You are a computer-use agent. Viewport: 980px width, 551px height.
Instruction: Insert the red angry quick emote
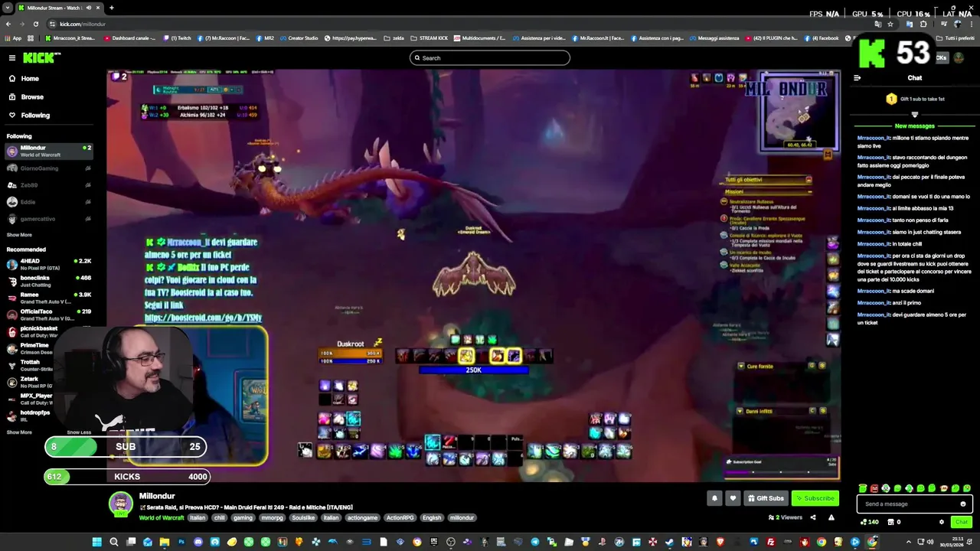click(x=874, y=488)
